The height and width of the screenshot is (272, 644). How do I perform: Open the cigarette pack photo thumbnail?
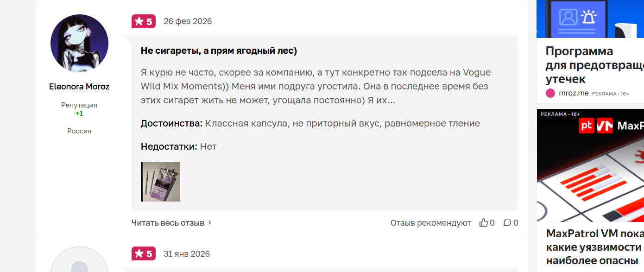pos(160,182)
